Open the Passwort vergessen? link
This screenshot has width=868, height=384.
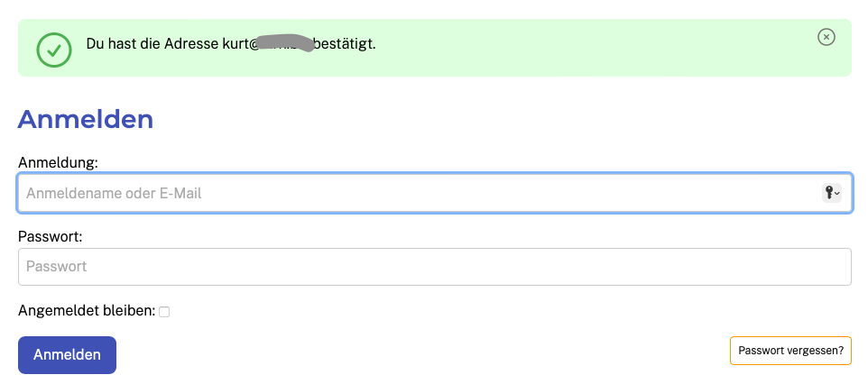pyautogui.click(x=790, y=351)
